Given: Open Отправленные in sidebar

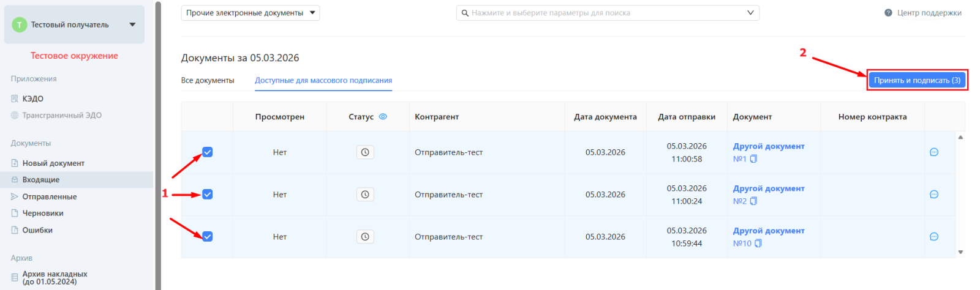Looking at the screenshot, I should point(49,197).
